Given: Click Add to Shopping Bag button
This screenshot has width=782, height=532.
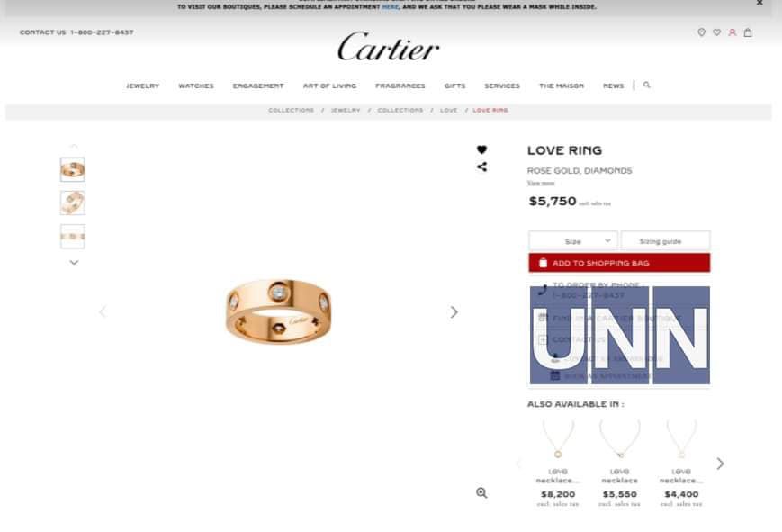Looking at the screenshot, I should coord(619,263).
